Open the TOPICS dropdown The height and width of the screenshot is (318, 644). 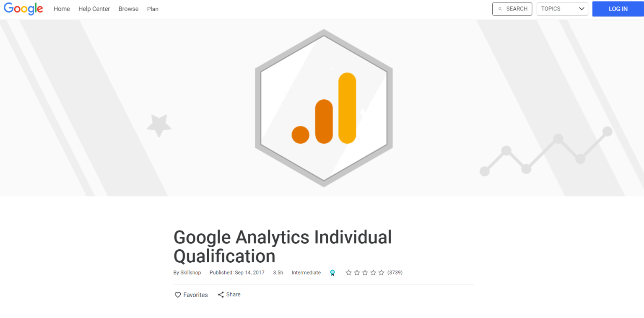pyautogui.click(x=562, y=8)
